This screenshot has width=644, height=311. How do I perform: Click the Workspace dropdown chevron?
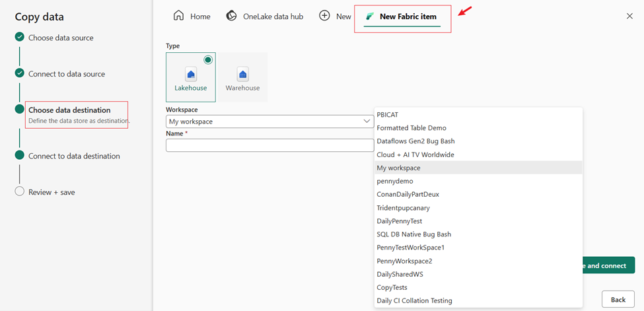(x=367, y=121)
